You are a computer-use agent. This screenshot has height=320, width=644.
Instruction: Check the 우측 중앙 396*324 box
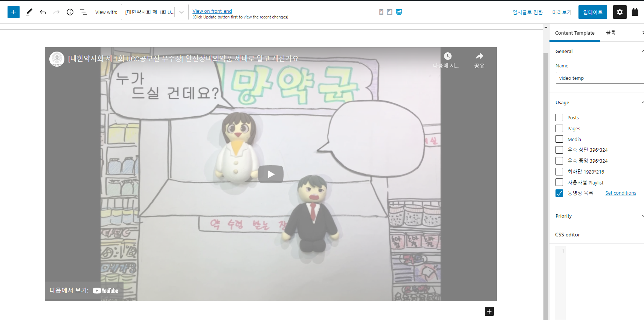pos(559,161)
